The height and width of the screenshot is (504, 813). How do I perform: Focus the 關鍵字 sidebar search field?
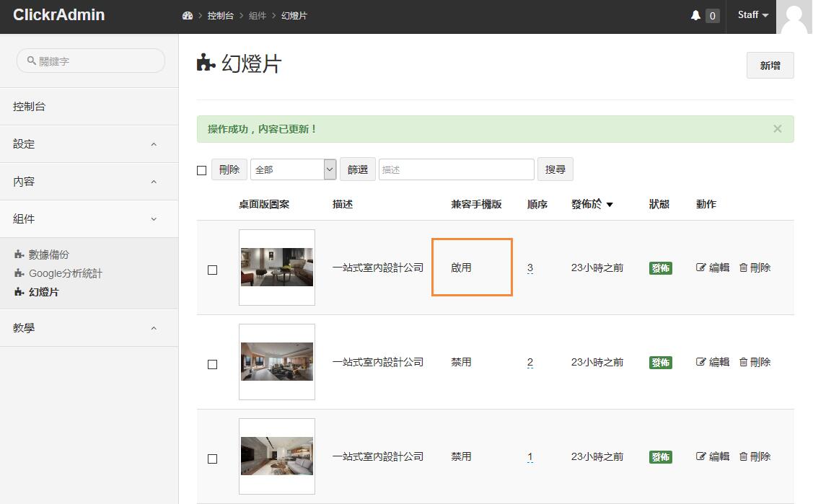91,61
